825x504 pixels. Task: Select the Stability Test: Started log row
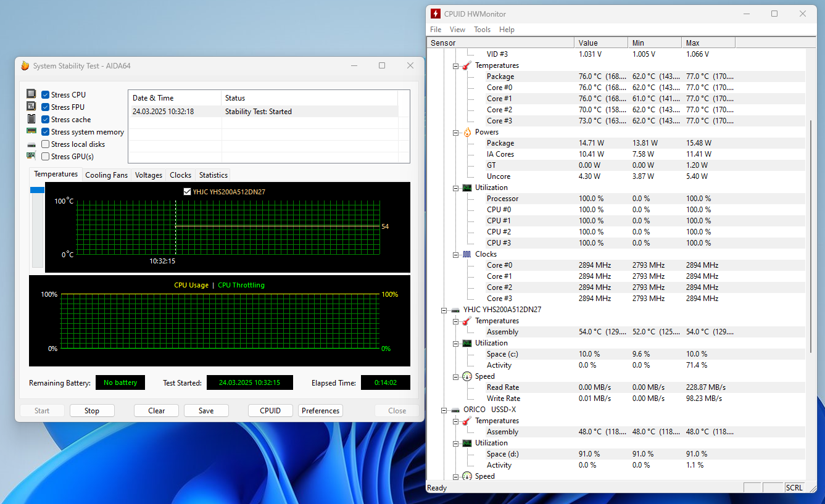[263, 112]
